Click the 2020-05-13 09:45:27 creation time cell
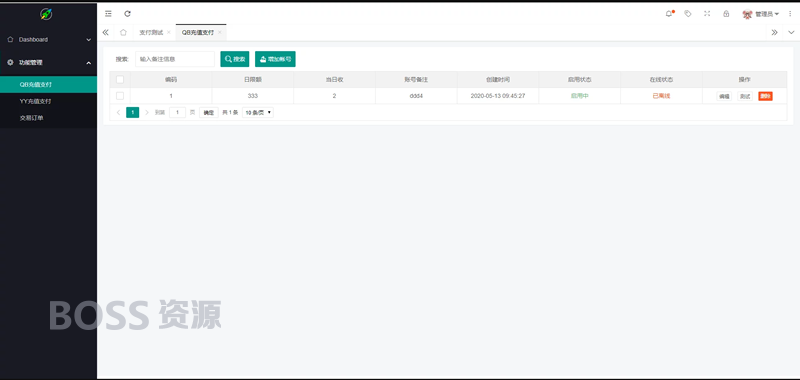This screenshot has width=800, height=380. click(497, 96)
